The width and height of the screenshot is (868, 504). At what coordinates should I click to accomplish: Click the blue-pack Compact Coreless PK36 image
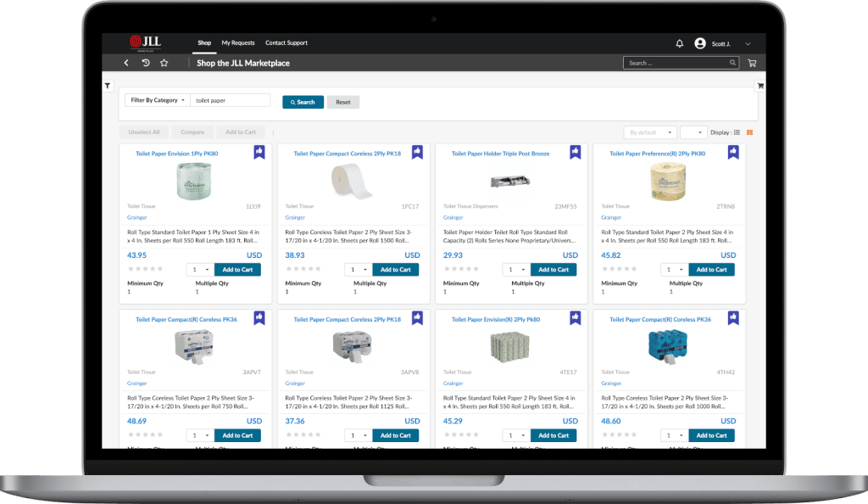tap(668, 346)
